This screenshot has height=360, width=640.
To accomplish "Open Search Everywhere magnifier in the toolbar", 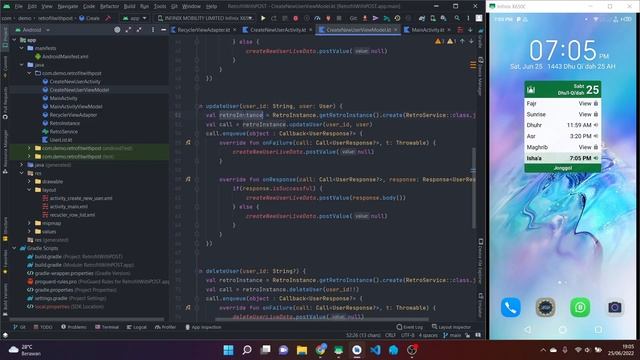I will (x=457, y=18).
